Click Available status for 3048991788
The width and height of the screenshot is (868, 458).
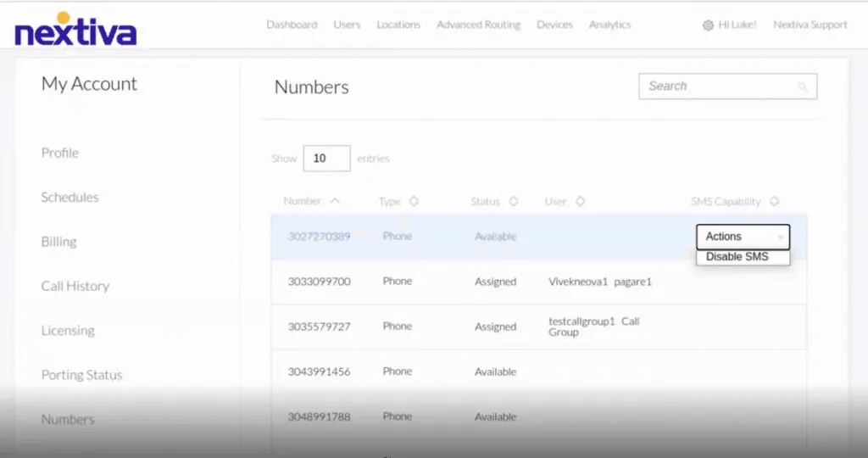[x=495, y=416]
